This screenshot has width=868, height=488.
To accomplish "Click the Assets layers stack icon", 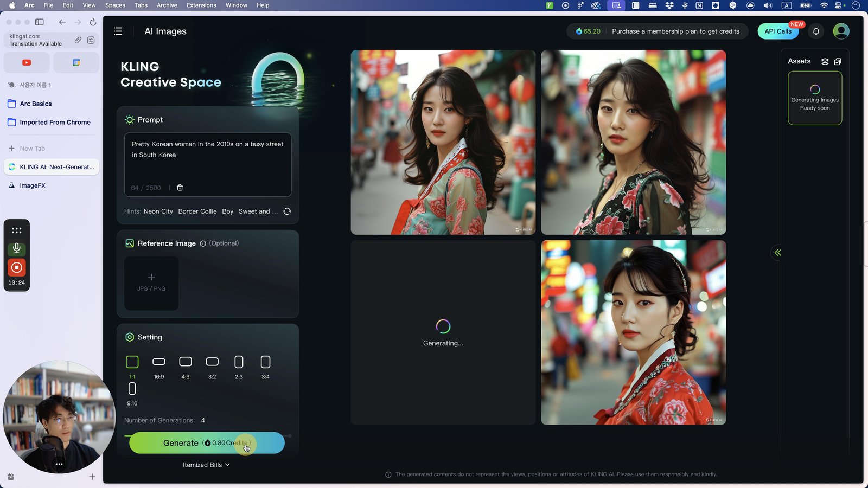I will coord(825,61).
